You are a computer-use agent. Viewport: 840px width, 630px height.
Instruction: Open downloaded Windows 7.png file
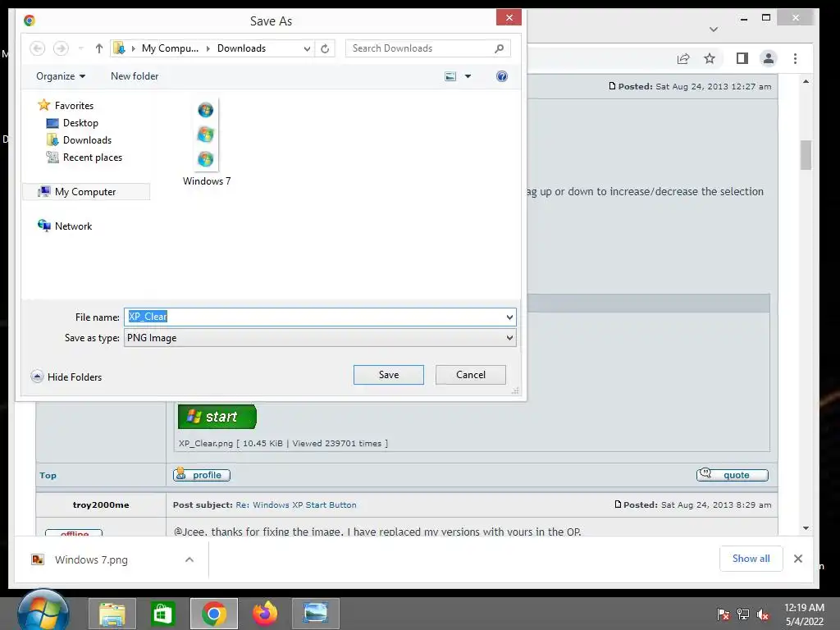point(91,559)
